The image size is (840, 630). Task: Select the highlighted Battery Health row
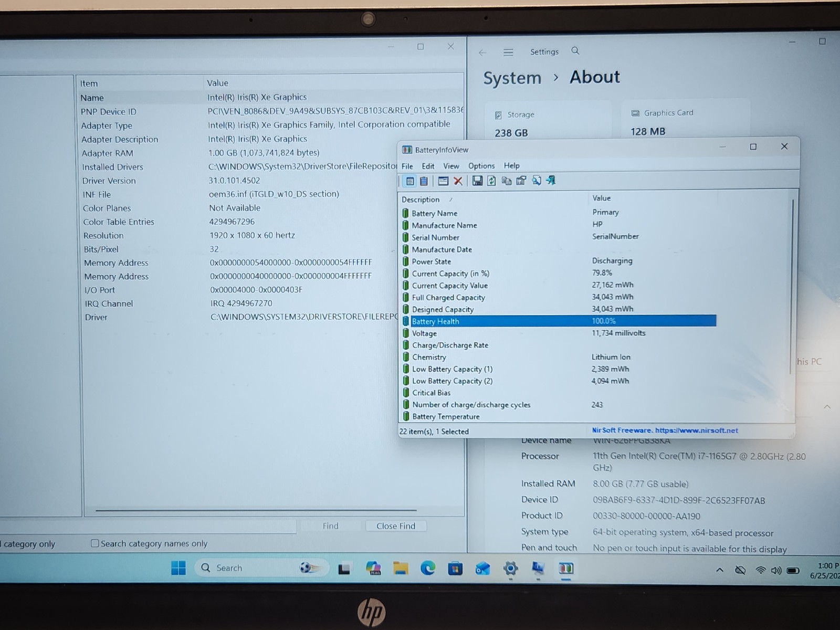558,321
